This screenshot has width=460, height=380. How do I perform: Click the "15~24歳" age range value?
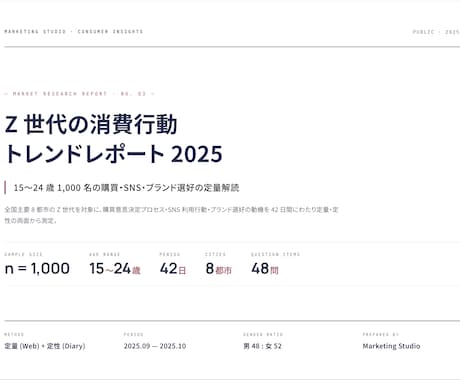pyautogui.click(x=115, y=269)
